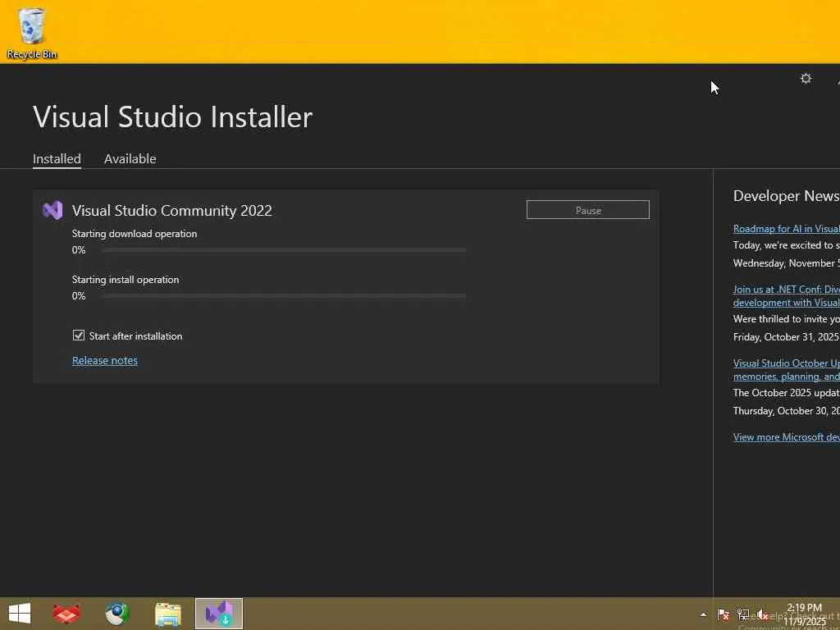Open File Explorer from taskbar
This screenshot has height=630, width=840.
[168, 614]
